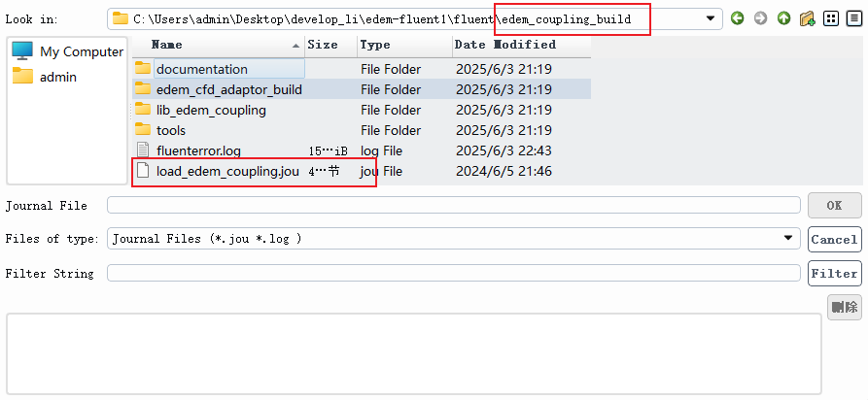Click the OK button
The height and width of the screenshot is (400, 868).
click(x=834, y=205)
